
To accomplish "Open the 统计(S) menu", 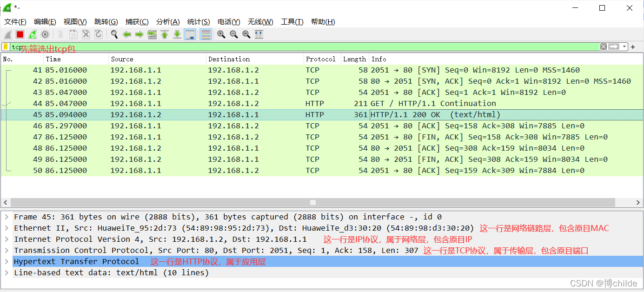I will tap(199, 22).
